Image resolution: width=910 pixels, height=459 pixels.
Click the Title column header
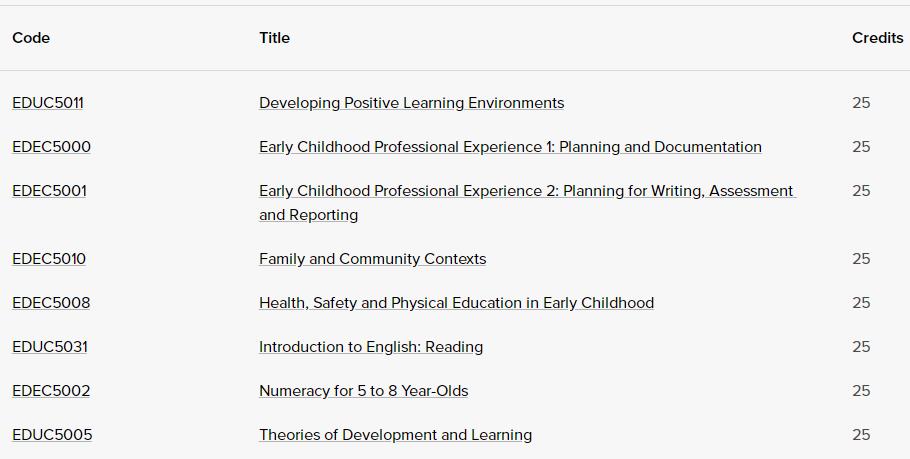coord(274,38)
